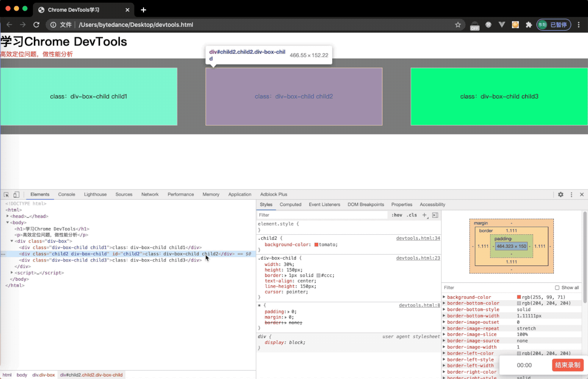Expand the head element node
Viewport: 588px width, 379px height.
pos(8,216)
